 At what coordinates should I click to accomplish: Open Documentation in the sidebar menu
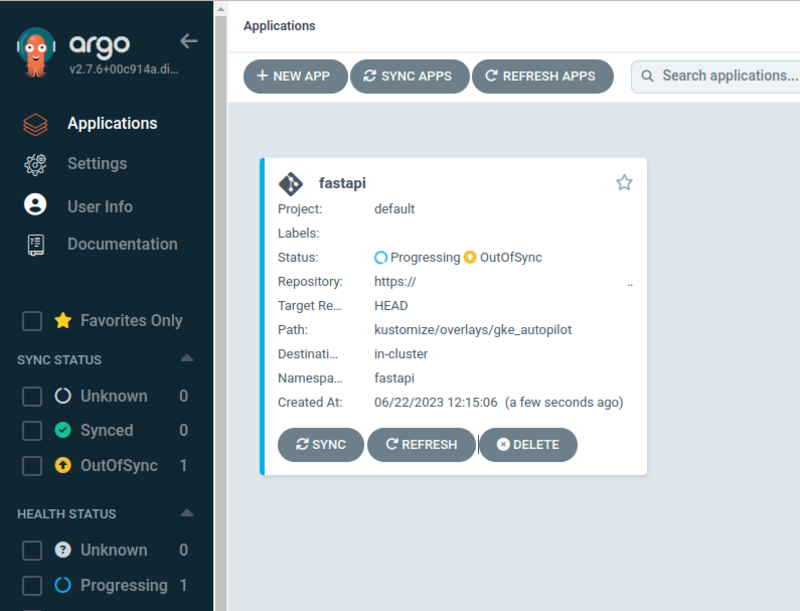pyautogui.click(x=122, y=244)
